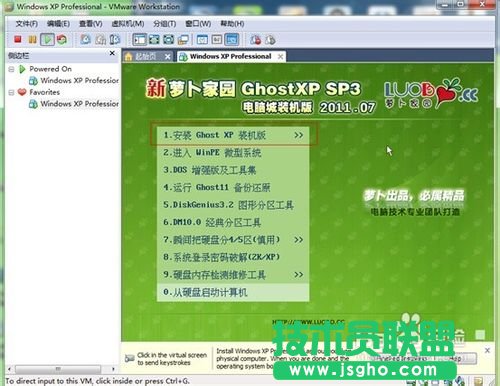
Task: Click the Reset virtual machine toolbar icon
Action: [x=62, y=40]
